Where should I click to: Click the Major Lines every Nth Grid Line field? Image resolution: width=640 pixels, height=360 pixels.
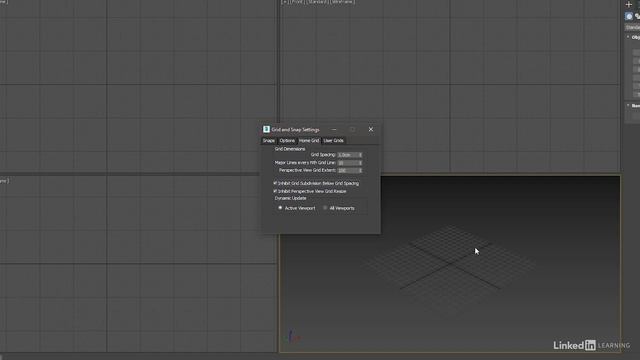pyautogui.click(x=348, y=163)
